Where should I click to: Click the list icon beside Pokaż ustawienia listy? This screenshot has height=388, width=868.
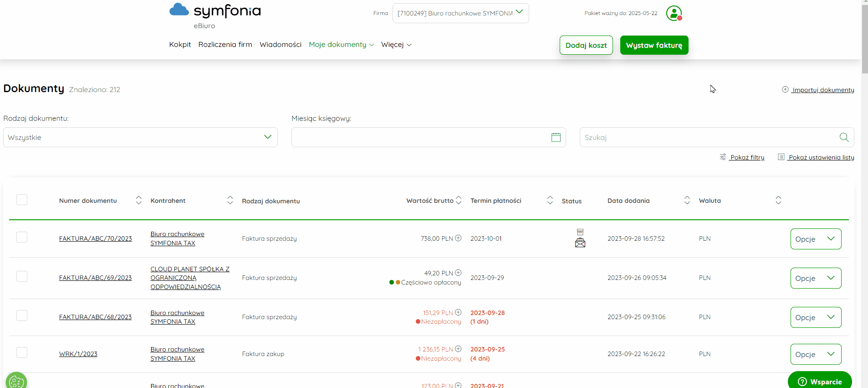(781, 157)
